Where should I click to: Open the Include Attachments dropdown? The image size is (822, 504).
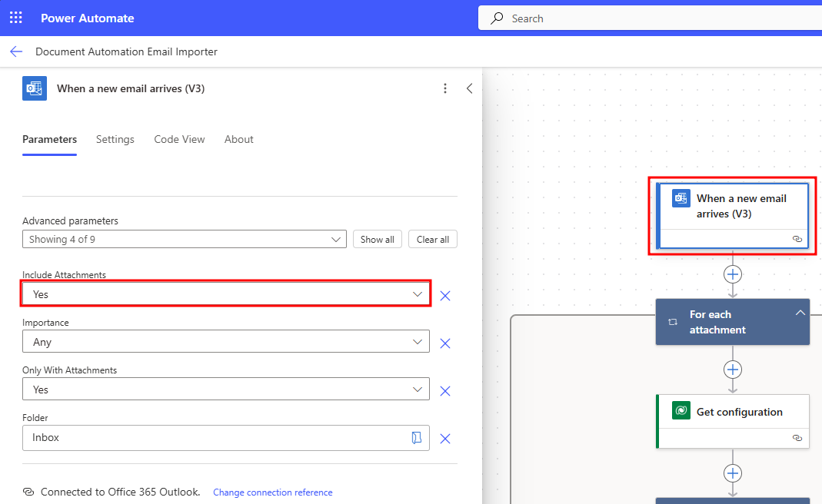(418, 294)
